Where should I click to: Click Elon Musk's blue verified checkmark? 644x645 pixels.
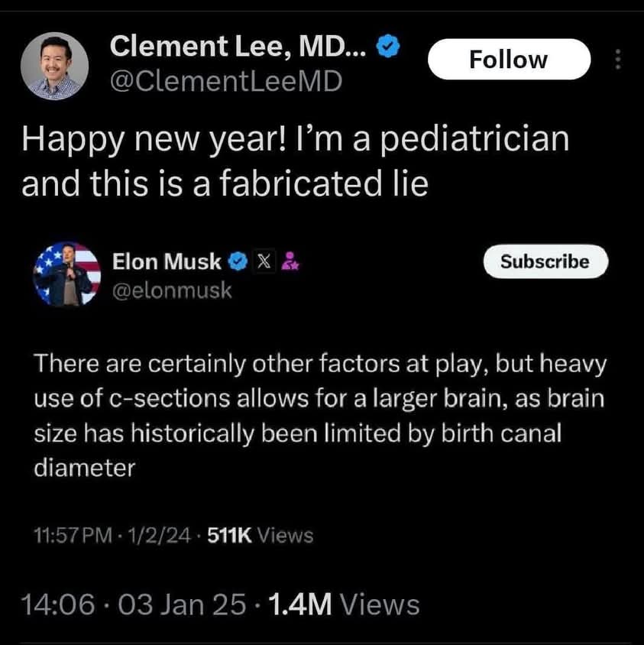pyautogui.click(x=238, y=262)
